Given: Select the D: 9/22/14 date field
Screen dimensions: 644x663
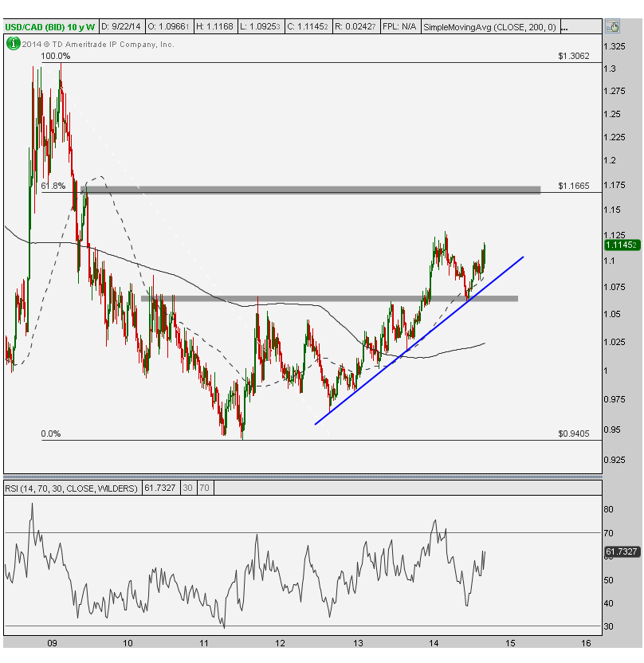Looking at the screenshot, I should (x=121, y=26).
